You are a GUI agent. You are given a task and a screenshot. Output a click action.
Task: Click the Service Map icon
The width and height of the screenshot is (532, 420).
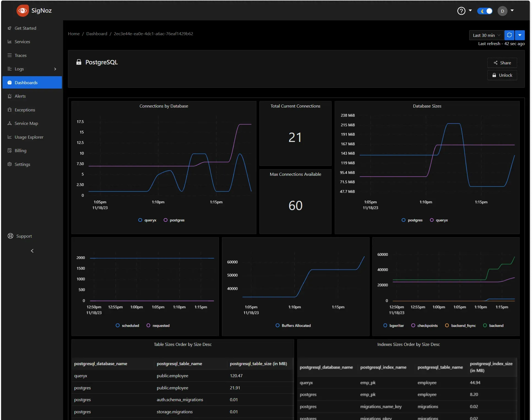(x=9, y=123)
